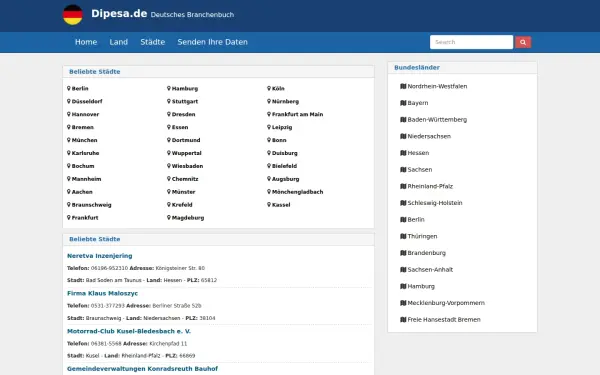This screenshot has height=375, width=600.
Task: Open the Münster city link
Action: click(x=184, y=192)
